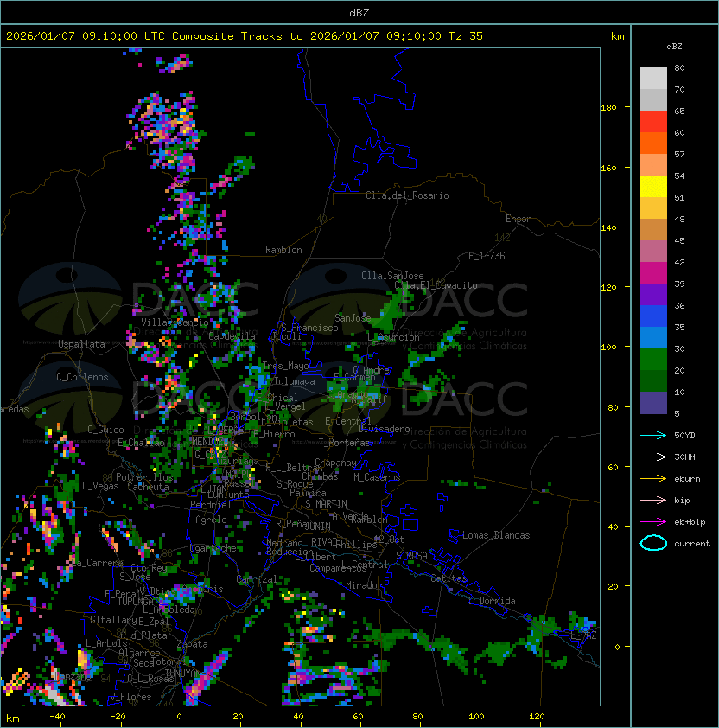Viewport: 719px width, 728px height.
Task: Click the 'eburn' legend label
Action: [x=687, y=479]
